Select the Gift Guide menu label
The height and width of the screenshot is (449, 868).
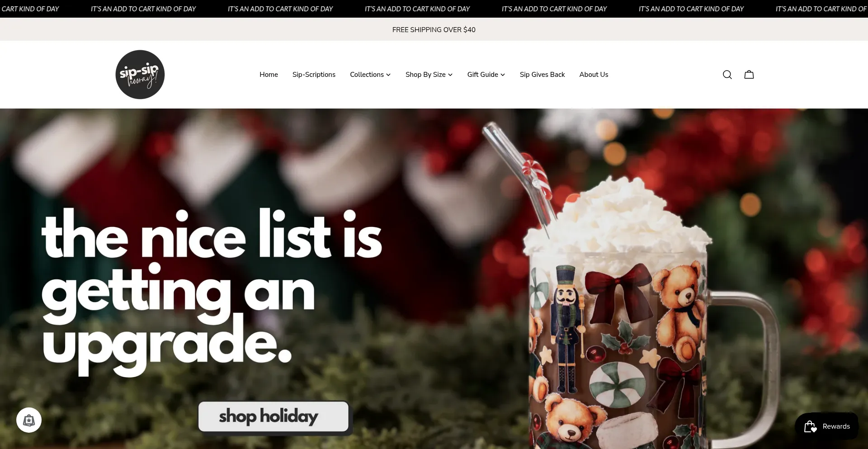coord(482,75)
